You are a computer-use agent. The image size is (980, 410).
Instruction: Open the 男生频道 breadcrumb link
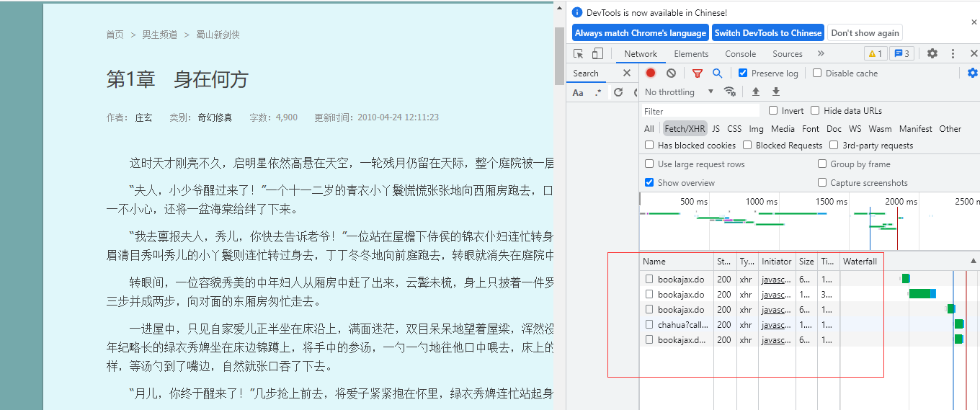coord(159,35)
